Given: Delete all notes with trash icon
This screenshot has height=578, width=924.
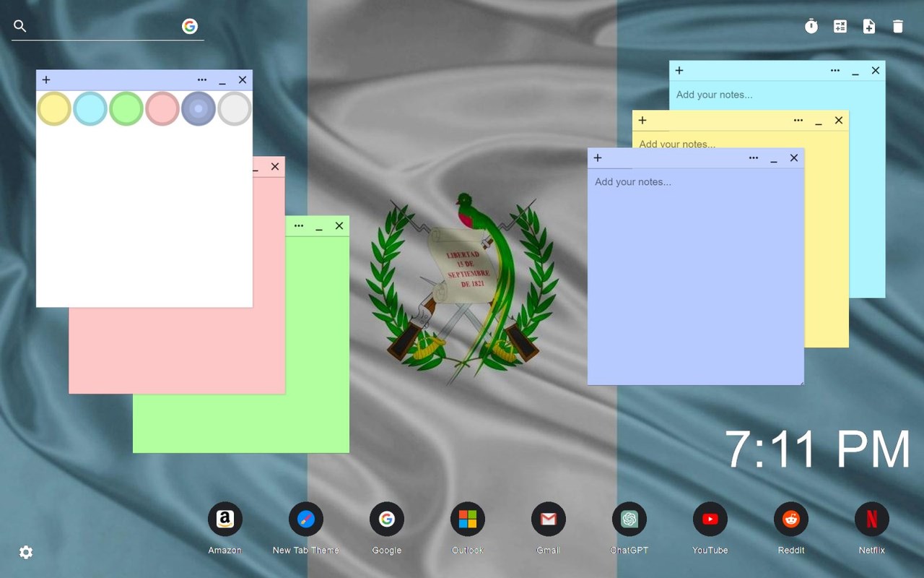Looking at the screenshot, I should click(898, 27).
